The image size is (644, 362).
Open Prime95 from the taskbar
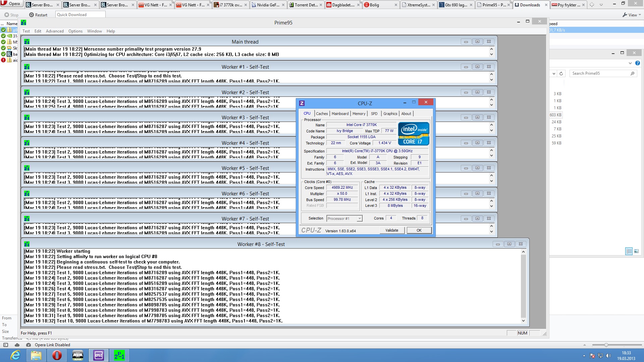coord(119,355)
